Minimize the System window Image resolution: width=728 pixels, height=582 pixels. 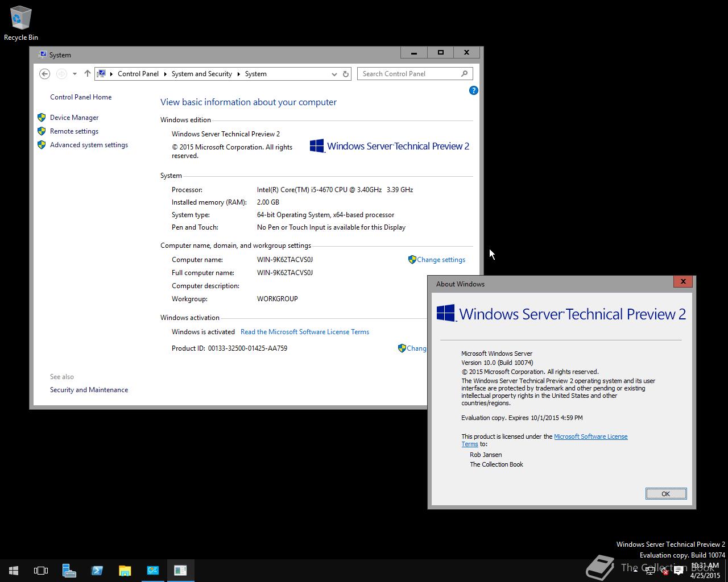click(x=414, y=52)
